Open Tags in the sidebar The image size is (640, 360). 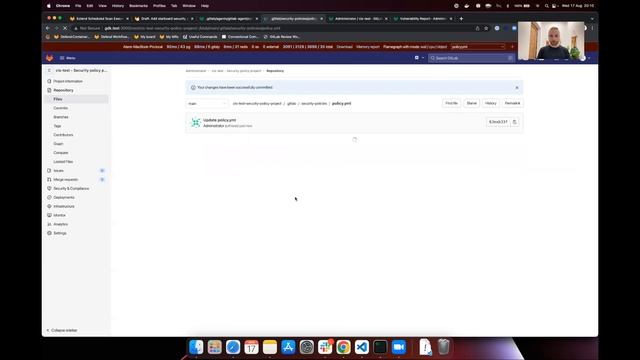[57, 126]
